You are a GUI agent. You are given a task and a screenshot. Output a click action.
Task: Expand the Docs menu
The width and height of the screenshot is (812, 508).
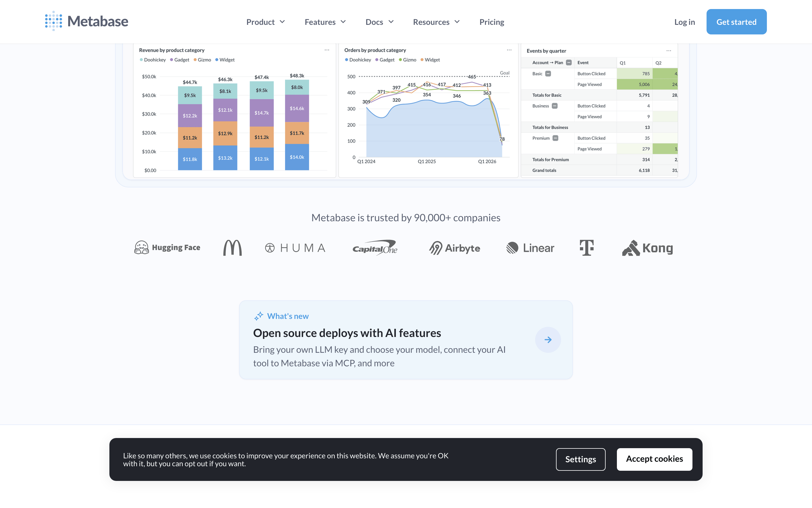tap(379, 22)
